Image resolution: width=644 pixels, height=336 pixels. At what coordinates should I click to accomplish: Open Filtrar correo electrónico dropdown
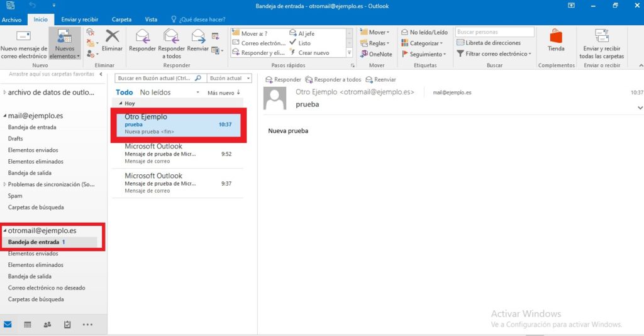coord(494,53)
